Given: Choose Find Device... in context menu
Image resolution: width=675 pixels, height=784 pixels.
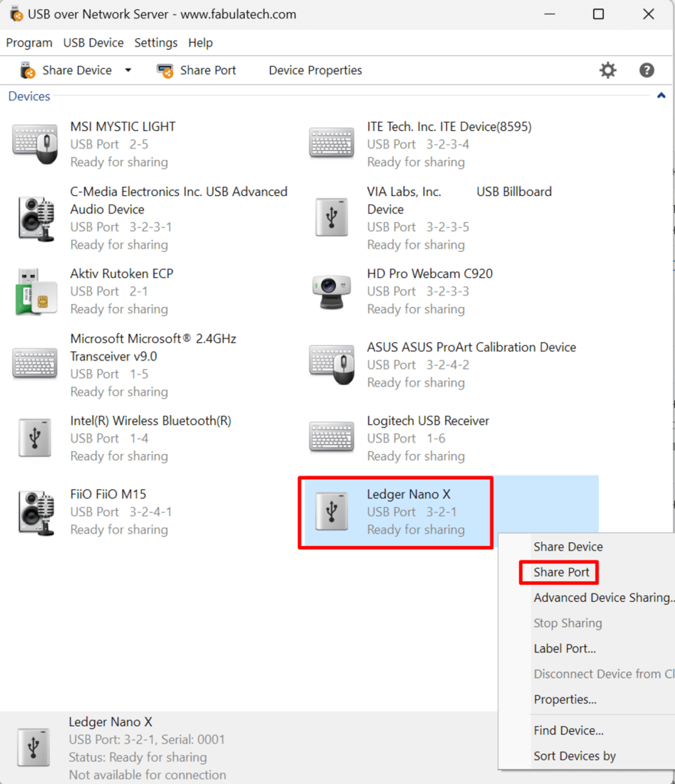Looking at the screenshot, I should (568, 730).
